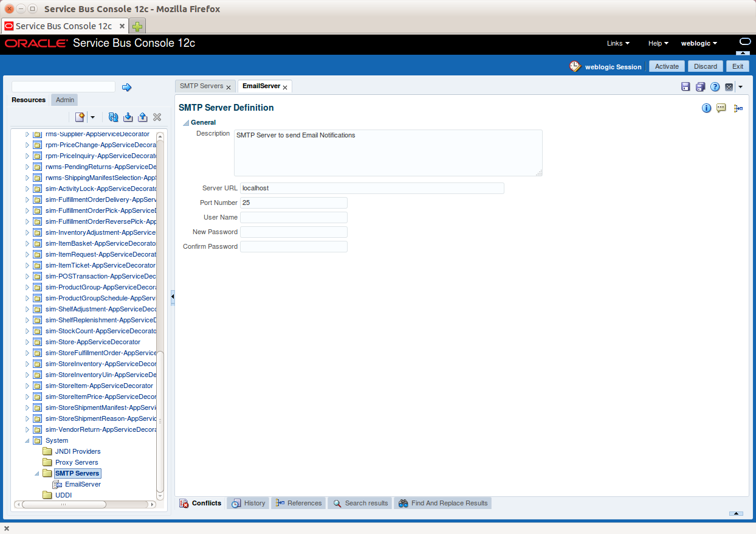Image resolution: width=756 pixels, height=534 pixels.
Task: Click the blue Help question icon
Action: coord(715,87)
